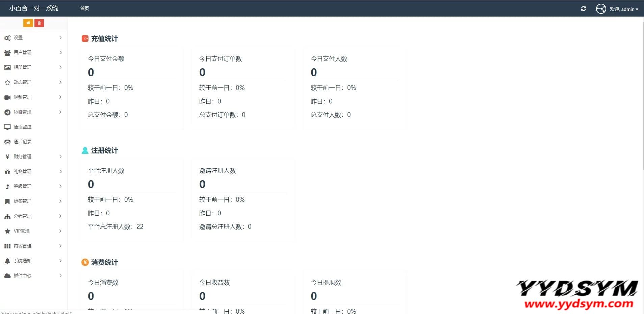This screenshot has width=644, height=314.
Task: Expand the 内容管理 chevron arrow
Action: coord(60,246)
